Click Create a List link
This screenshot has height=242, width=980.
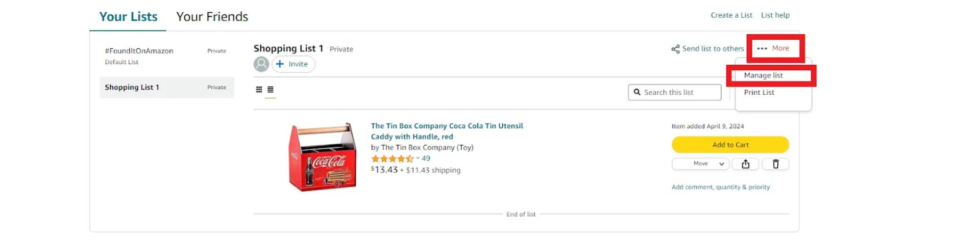click(x=731, y=15)
